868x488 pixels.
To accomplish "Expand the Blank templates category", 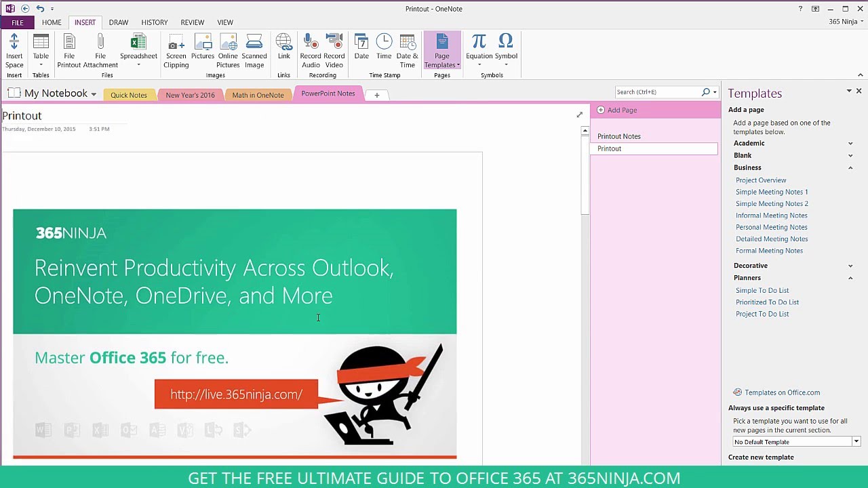I will click(850, 156).
